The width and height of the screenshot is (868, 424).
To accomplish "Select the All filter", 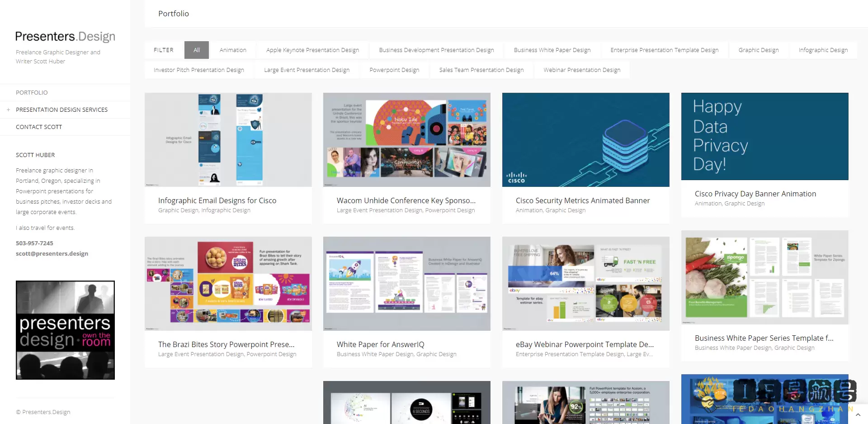I will click(197, 50).
